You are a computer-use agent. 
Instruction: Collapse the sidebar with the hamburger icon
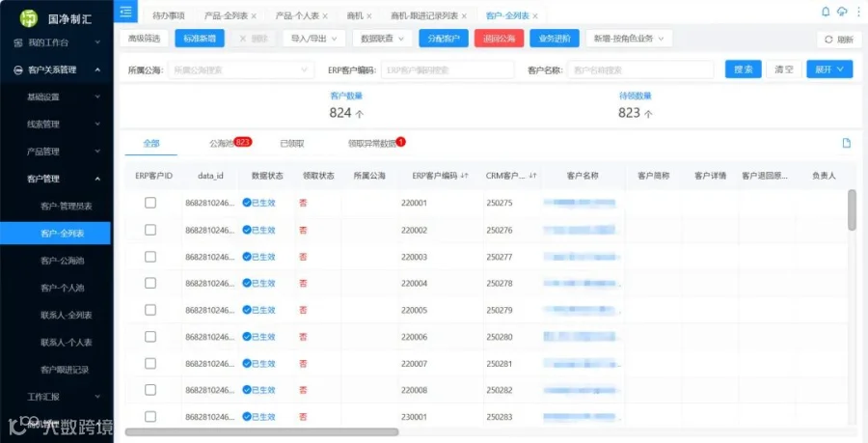[x=125, y=11]
